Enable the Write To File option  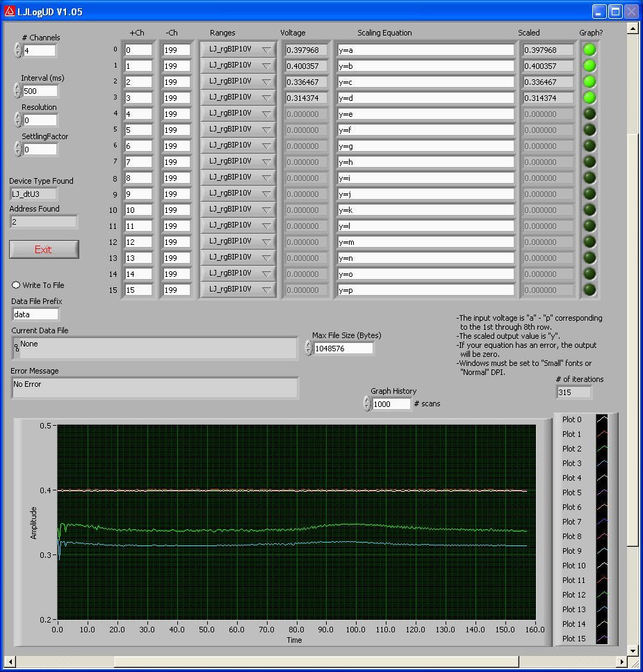(15, 285)
